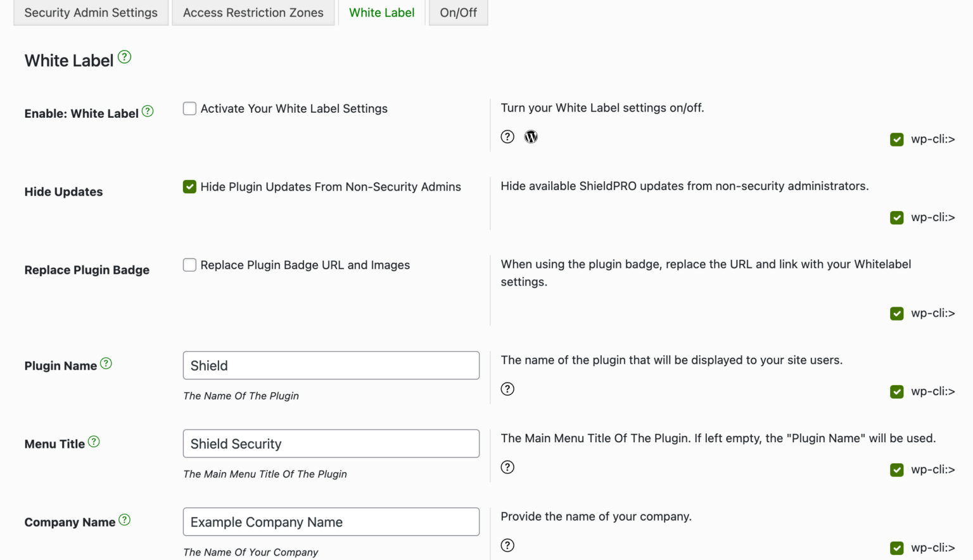Image resolution: width=973 pixels, height=560 pixels.
Task: Click the Enable: White Label help icon
Action: tap(148, 110)
